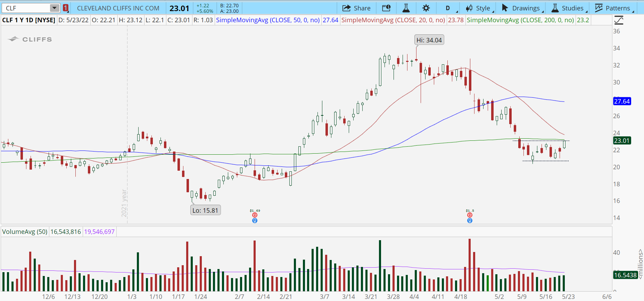
Task: Click the blue dividend icon under $1.69
Action: [255, 220]
